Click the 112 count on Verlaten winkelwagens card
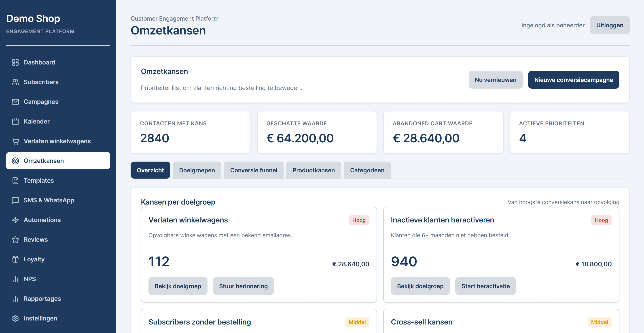This screenshot has width=644, height=333. 159,262
